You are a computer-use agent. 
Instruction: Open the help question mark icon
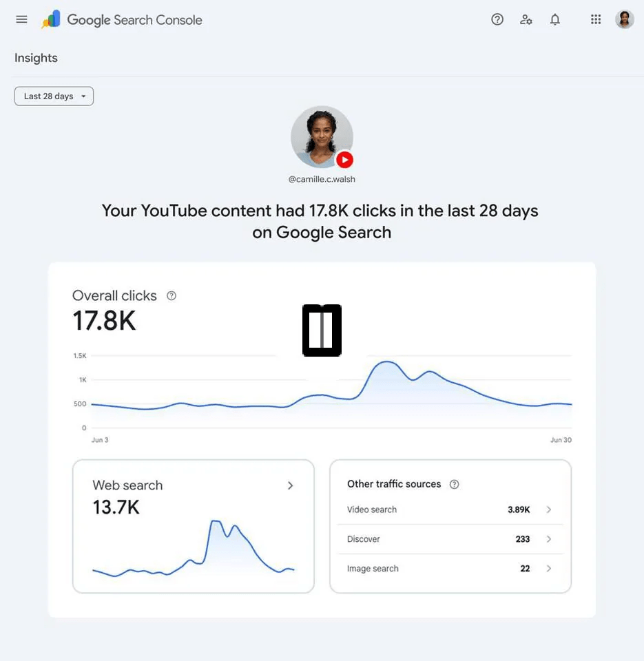click(x=497, y=19)
